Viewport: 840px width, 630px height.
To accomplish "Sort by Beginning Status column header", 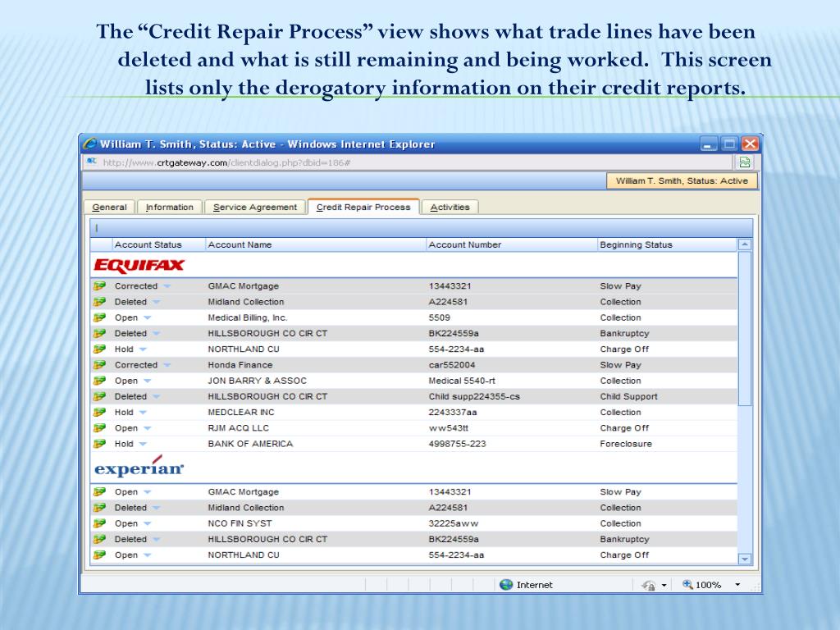I will 667,244.
